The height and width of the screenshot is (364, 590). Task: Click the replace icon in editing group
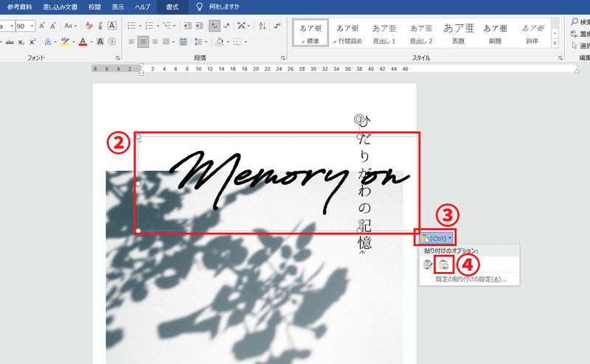coord(575,34)
